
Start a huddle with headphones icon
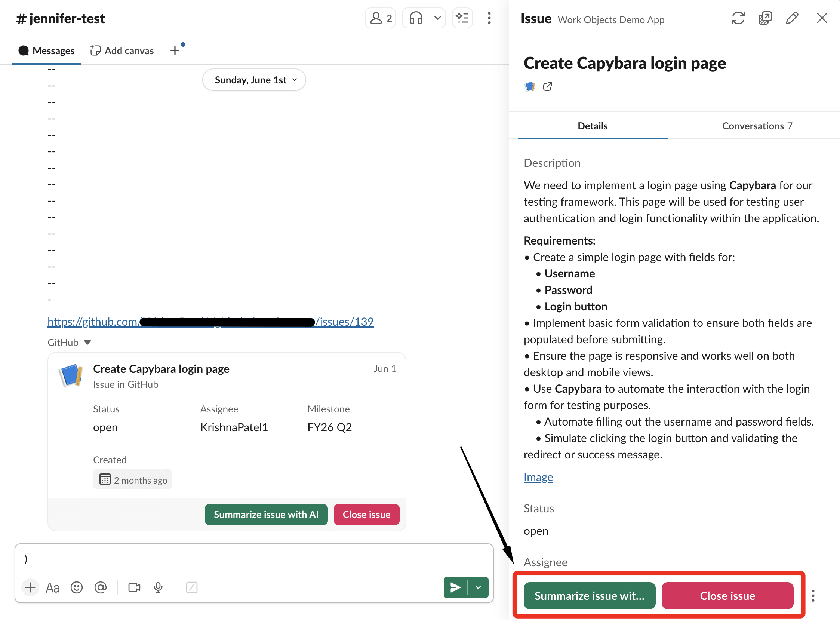[x=416, y=18]
